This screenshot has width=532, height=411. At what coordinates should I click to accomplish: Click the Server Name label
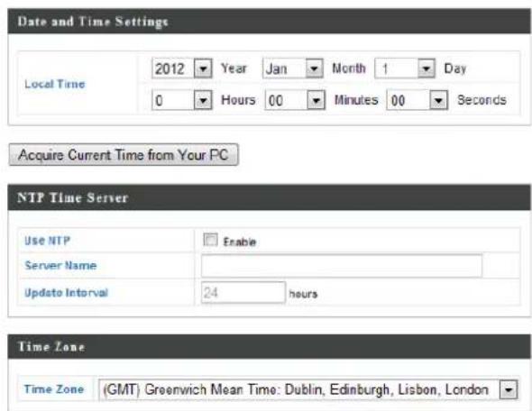[x=60, y=265]
